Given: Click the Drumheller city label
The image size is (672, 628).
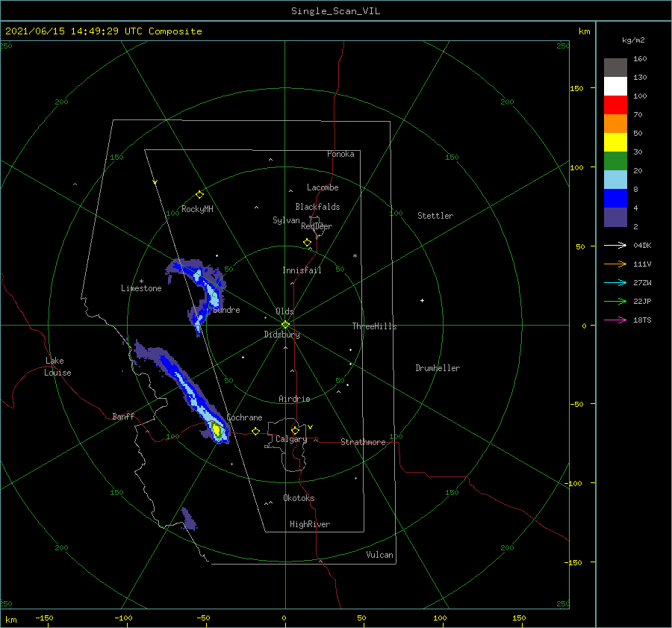Looking at the screenshot, I should [x=438, y=368].
